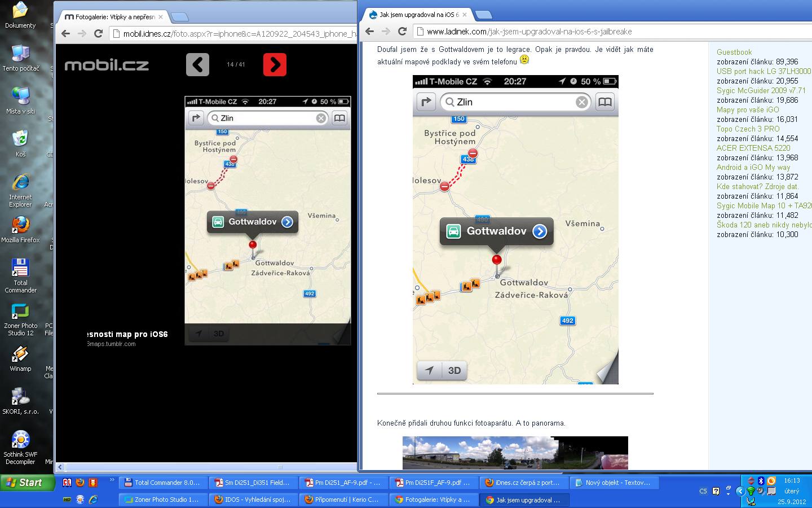Select the Fotogalerie: Vtípky a nepřesn tab
This screenshot has width=812, height=508.
[x=112, y=17]
